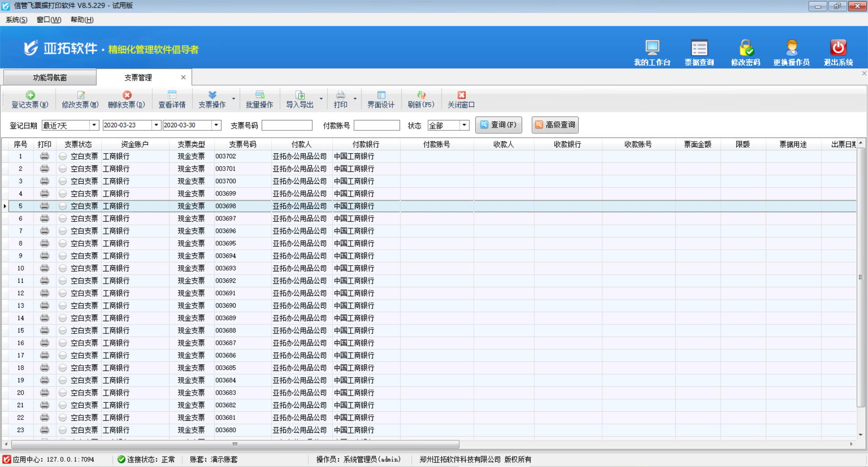
Task: Click 高级查询 button
Action: (555, 125)
